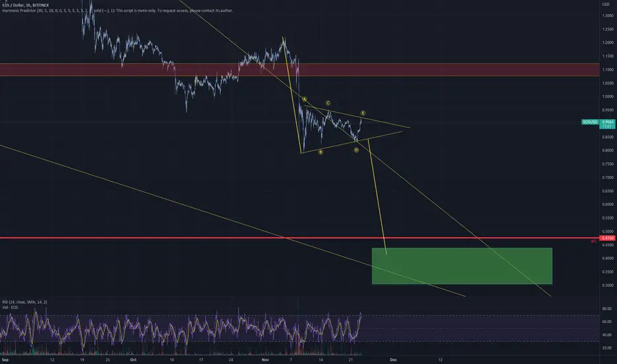Click the 40.00 value on RSI scale
The height and width of the screenshot is (364, 617).
pyautogui.click(x=607, y=335)
